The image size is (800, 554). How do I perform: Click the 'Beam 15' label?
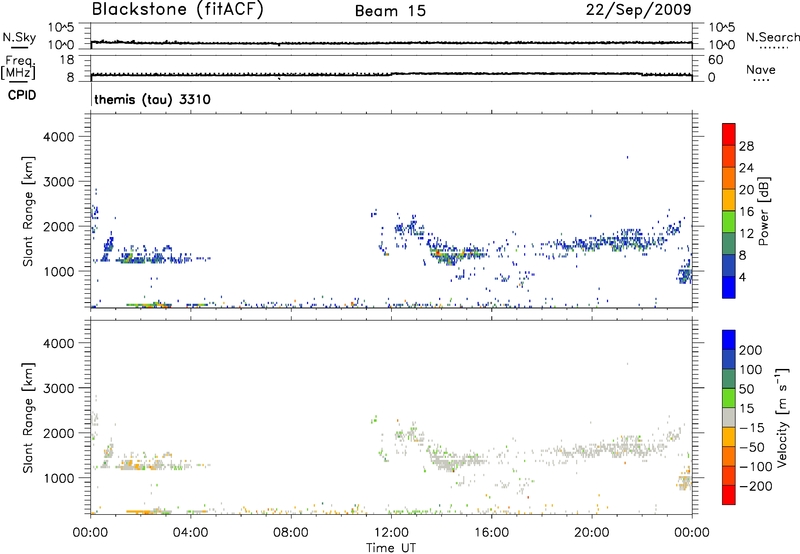[x=390, y=11]
